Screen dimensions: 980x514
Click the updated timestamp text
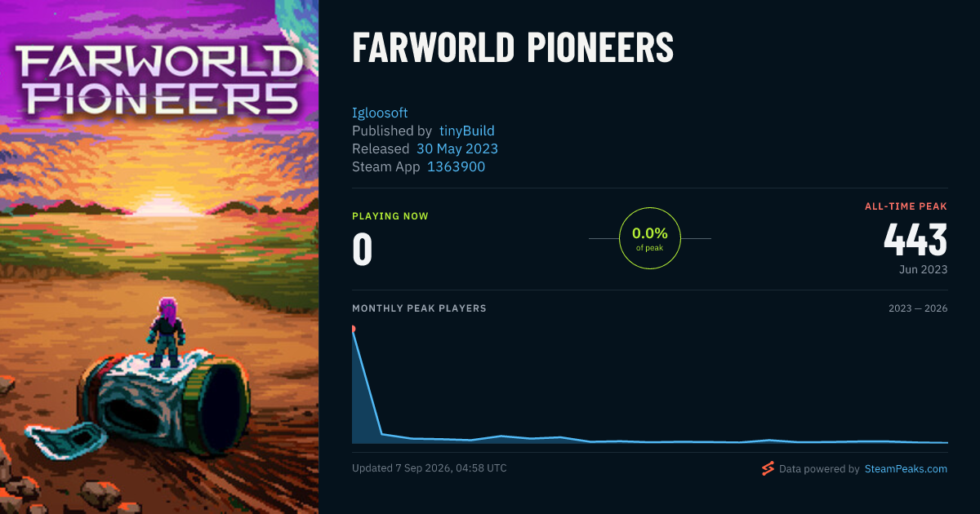point(430,468)
